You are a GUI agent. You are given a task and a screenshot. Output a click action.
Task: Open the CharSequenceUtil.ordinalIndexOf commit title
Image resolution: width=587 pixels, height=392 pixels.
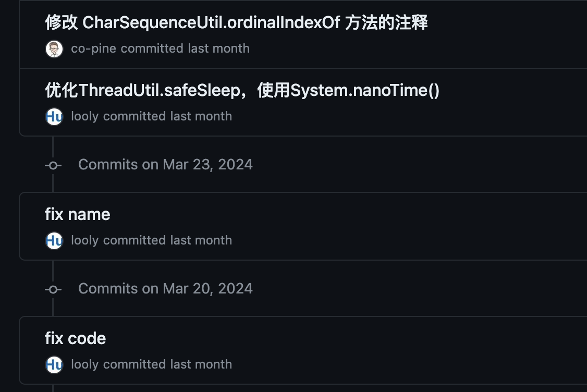click(236, 22)
